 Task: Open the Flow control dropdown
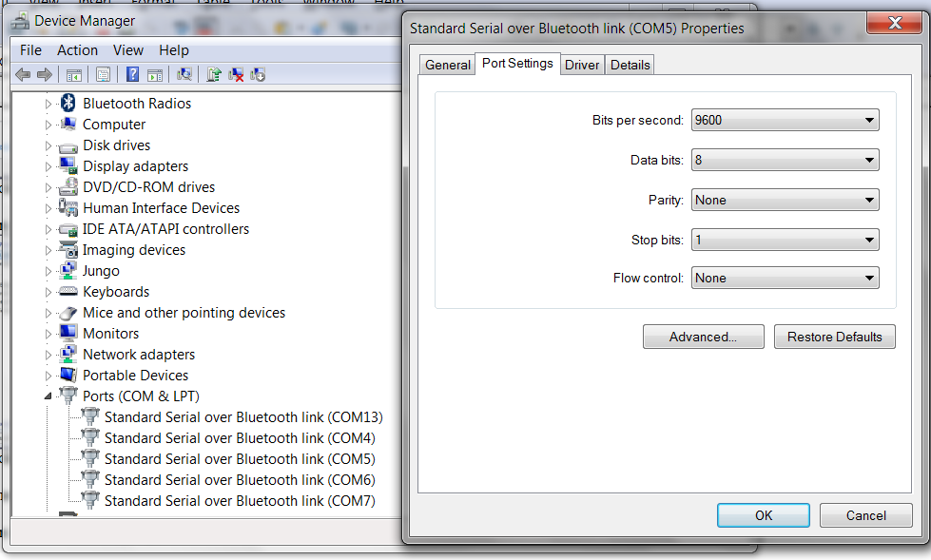pos(785,278)
